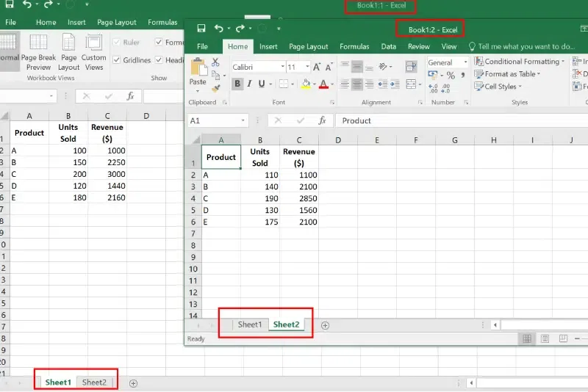Apply the yellow Fill Color bucket
588x392 pixels.
(306, 84)
